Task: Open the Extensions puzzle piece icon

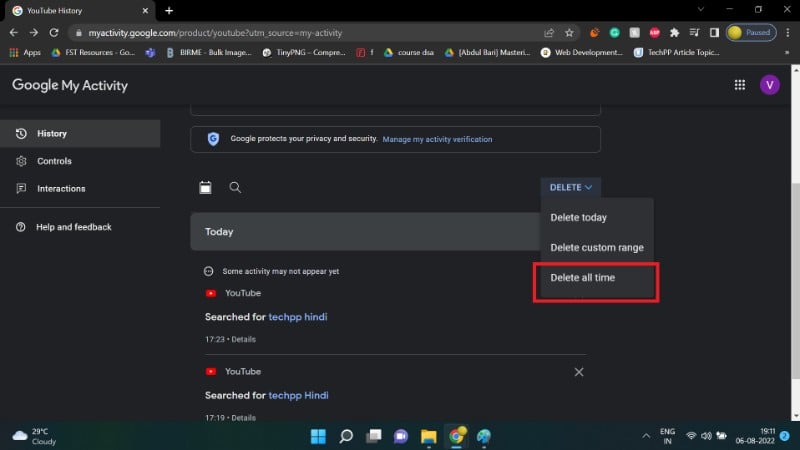Action: (x=674, y=33)
